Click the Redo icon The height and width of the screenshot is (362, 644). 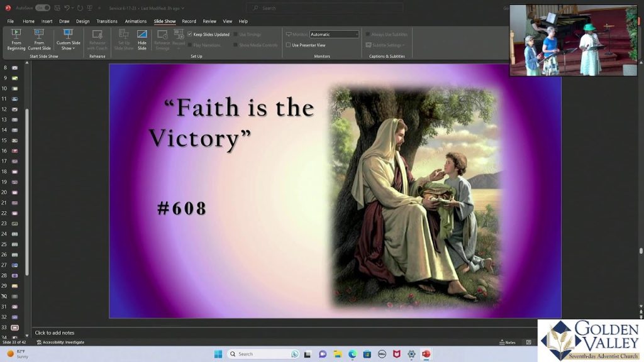(x=80, y=8)
